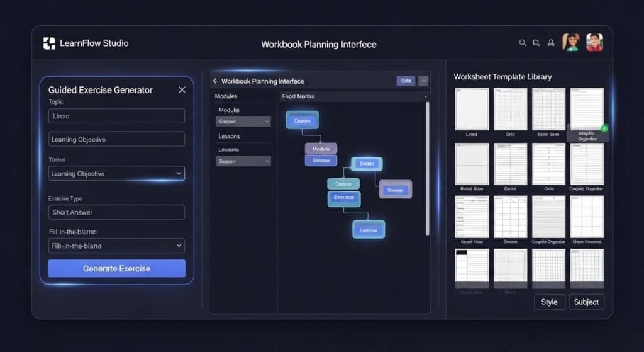Screen dimensions: 644x352
Task: Choose the second template in second row
Action: pyautogui.click(x=510, y=164)
